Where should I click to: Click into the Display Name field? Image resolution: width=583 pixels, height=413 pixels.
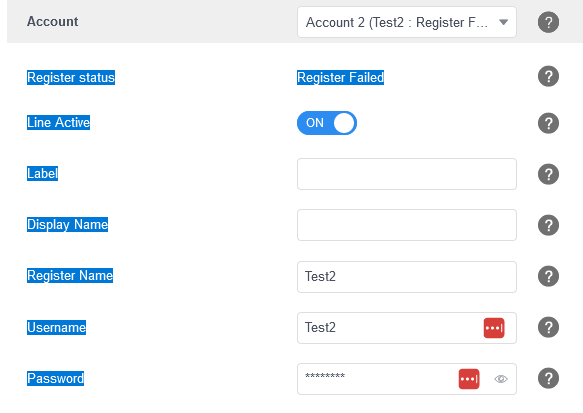[x=407, y=225]
